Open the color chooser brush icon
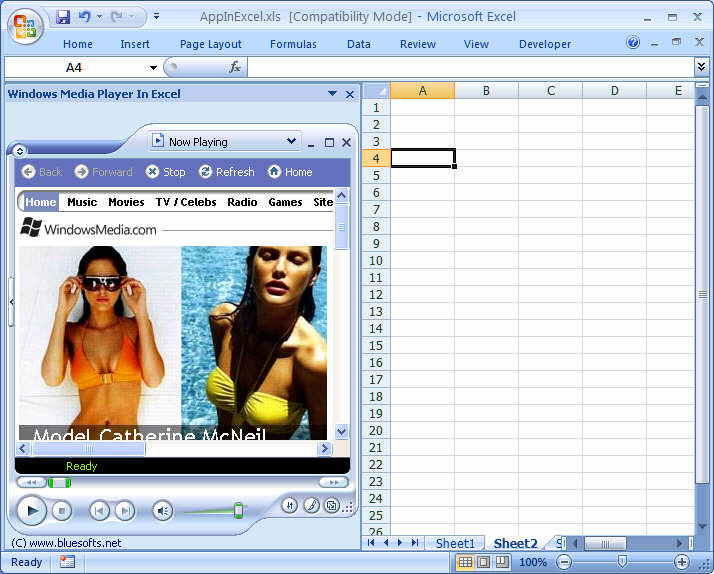This screenshot has height=574, width=714. pos(311,505)
